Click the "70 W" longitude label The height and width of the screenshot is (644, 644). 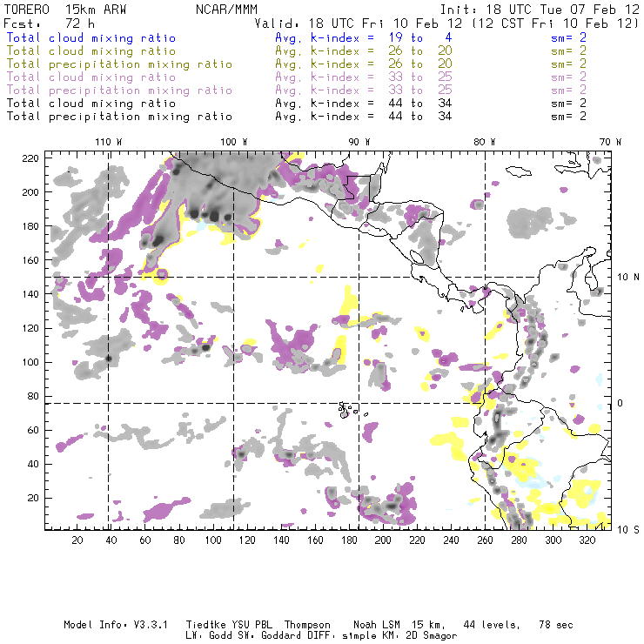(610, 142)
